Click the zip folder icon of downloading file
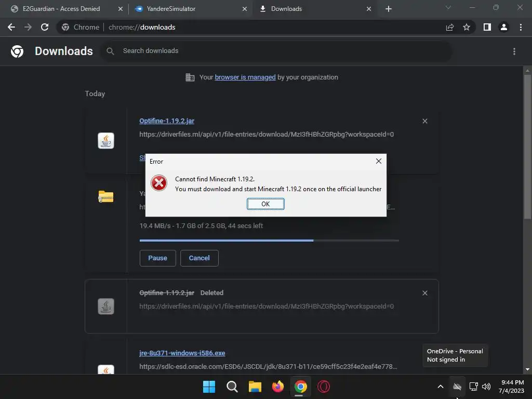Screen dimensions: 532x399 click(106, 196)
